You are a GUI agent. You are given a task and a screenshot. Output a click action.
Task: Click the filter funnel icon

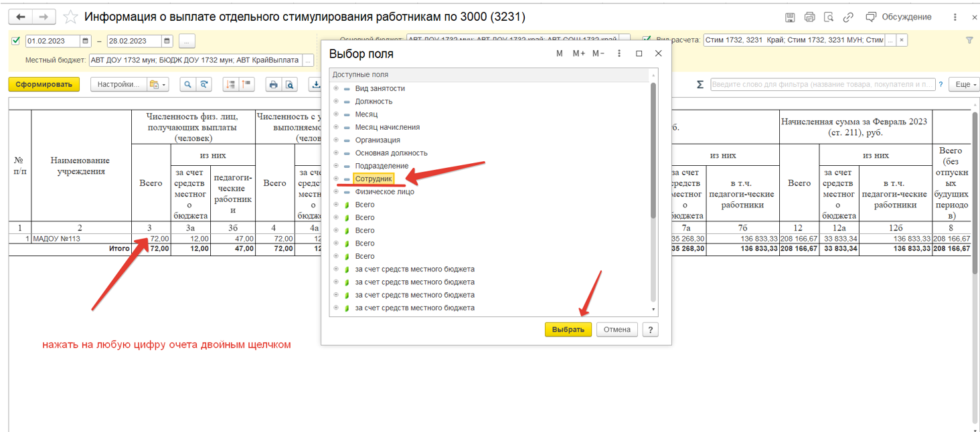[x=969, y=41]
